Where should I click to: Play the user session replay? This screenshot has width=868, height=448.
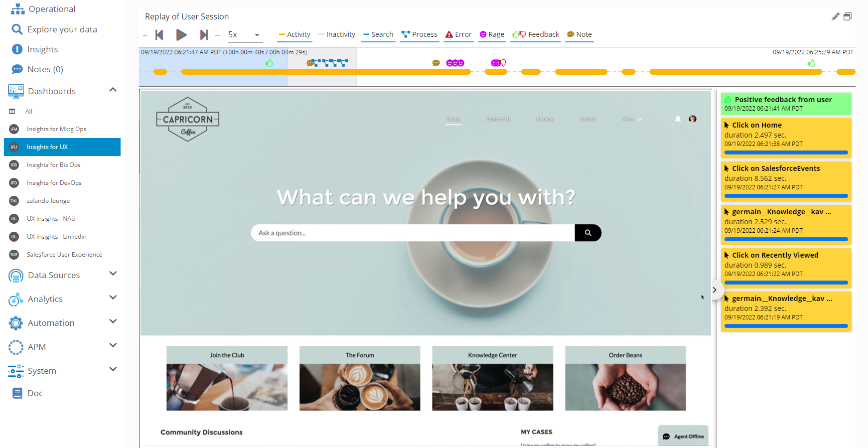pos(181,35)
